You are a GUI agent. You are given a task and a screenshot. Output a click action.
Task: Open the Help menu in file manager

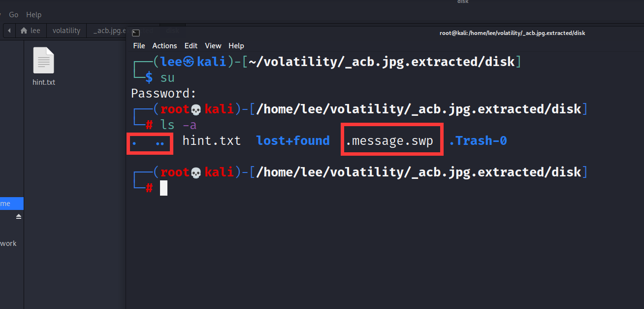click(x=33, y=15)
